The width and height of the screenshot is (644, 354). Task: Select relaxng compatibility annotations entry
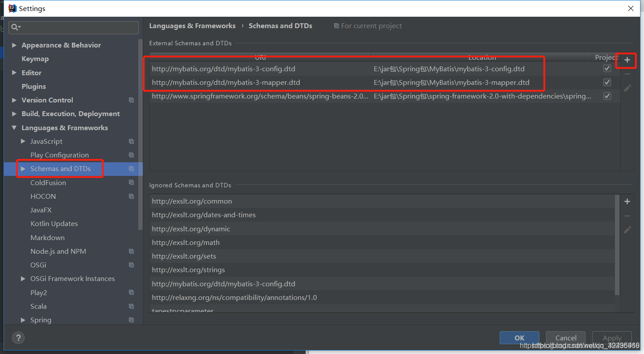(382, 298)
